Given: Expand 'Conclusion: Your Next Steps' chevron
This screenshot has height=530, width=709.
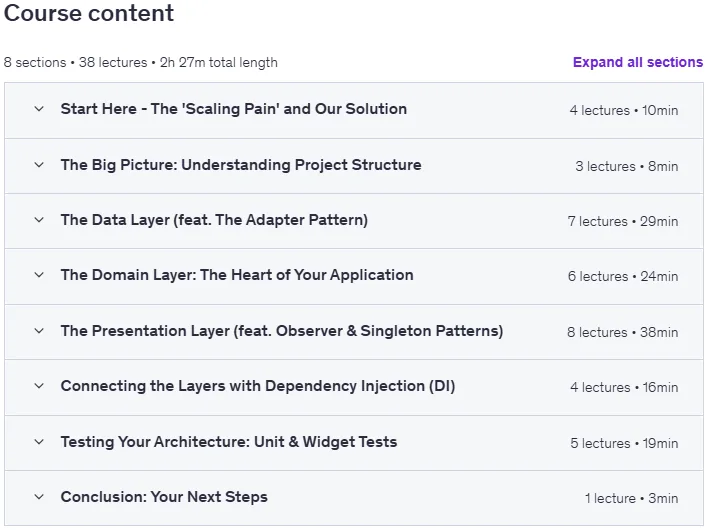Looking at the screenshot, I should click(x=39, y=497).
